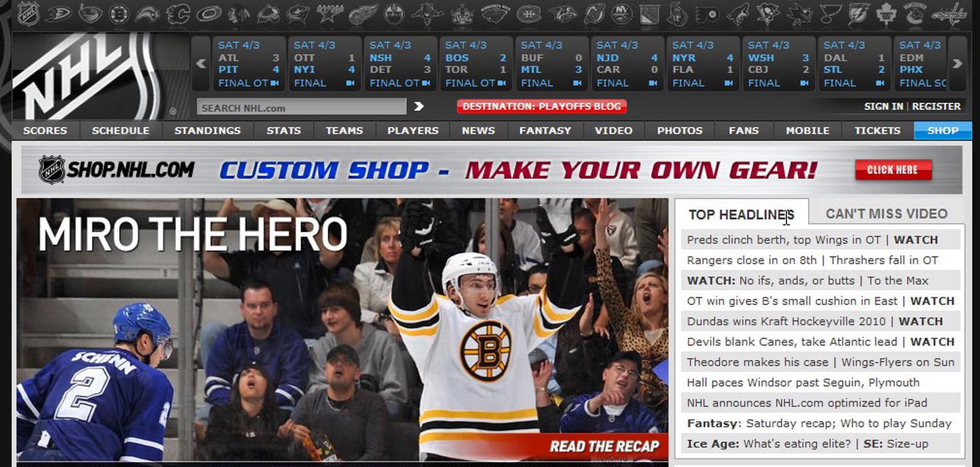Click the Toronto Maple Leafs logo
Image resolution: width=980 pixels, height=467 pixels.
pos(886,13)
